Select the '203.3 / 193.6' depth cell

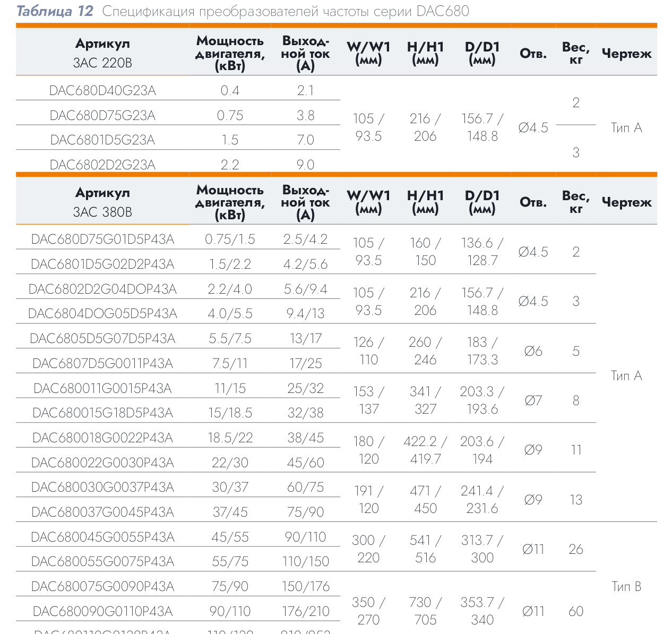pos(482,400)
